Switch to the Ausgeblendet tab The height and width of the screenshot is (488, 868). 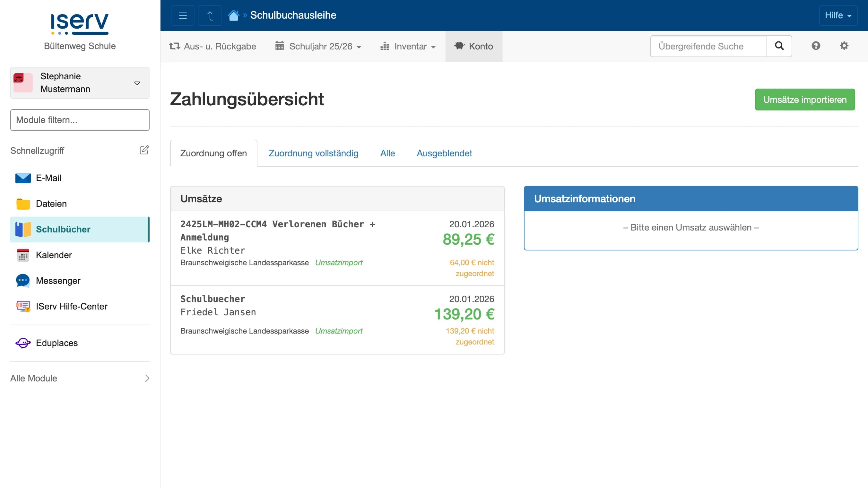click(x=445, y=153)
